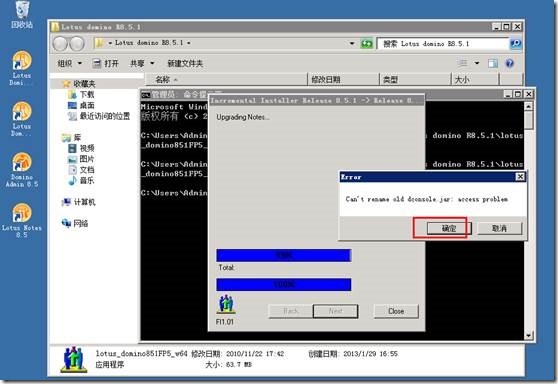The width and height of the screenshot is (558, 384).
Task: Select Libraries (库) in navigation pane
Action: coord(72,137)
